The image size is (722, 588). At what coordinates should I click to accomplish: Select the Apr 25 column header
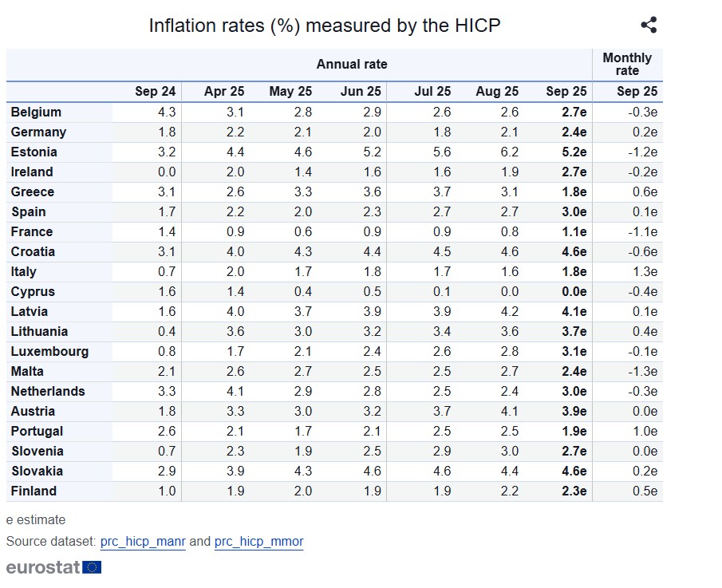(223, 92)
